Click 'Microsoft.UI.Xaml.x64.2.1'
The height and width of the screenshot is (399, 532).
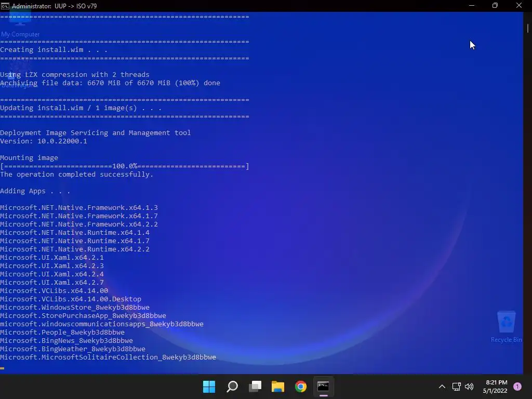52,258
